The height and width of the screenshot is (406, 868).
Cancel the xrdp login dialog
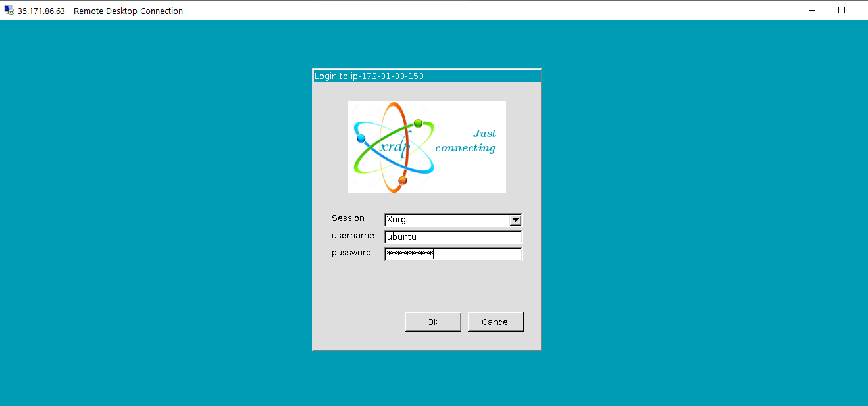(x=496, y=322)
